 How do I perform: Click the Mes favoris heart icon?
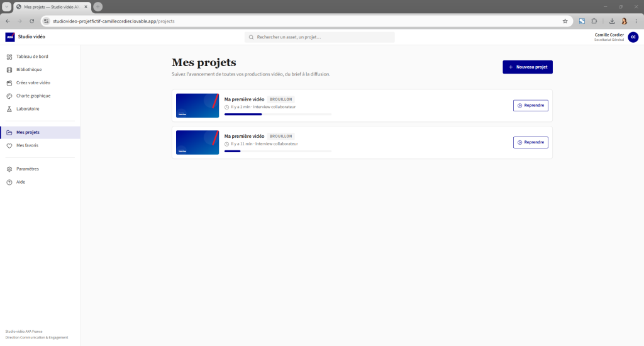[x=9, y=146]
